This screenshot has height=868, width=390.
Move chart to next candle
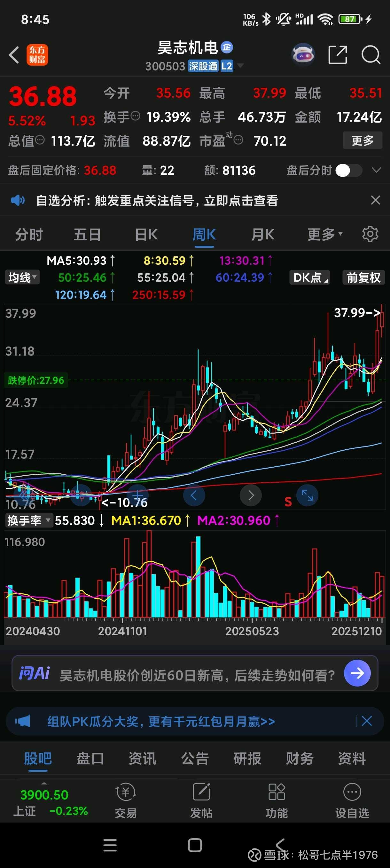pos(251,495)
